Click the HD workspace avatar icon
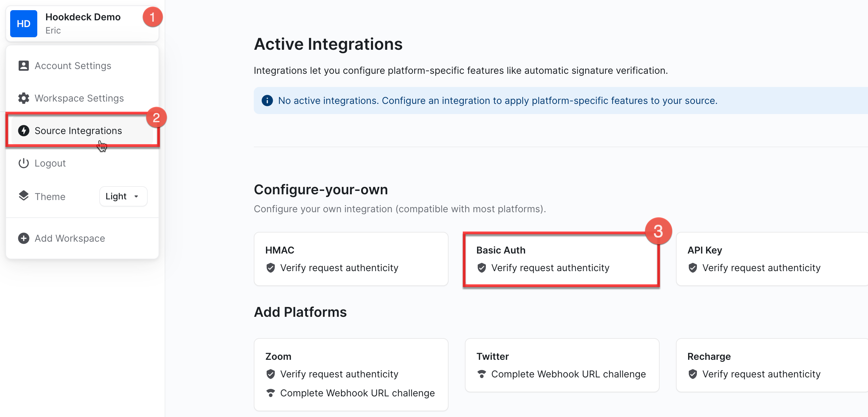Viewport: 868px width, 417px height. (x=23, y=24)
